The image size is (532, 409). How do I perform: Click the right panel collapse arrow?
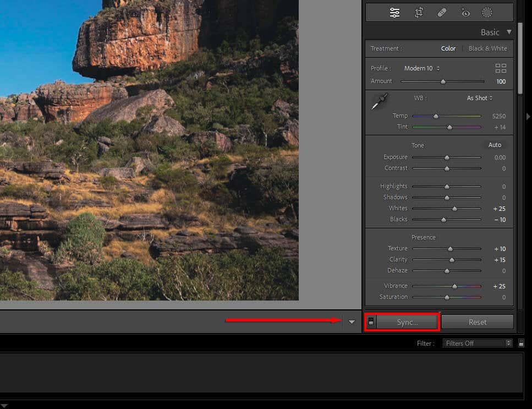pos(528,116)
